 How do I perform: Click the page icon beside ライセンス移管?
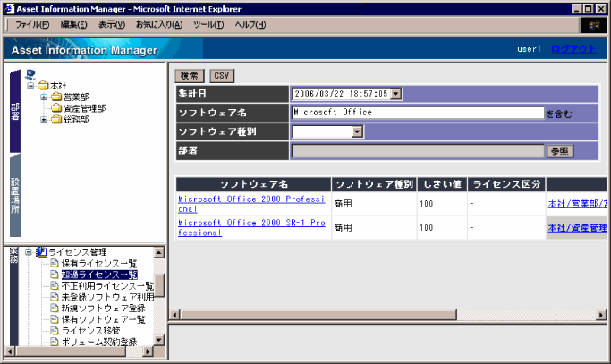55,331
